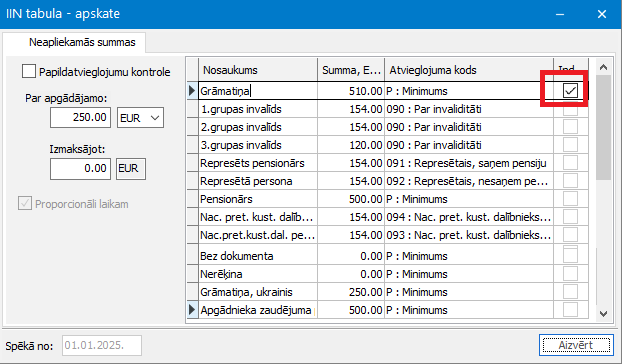Click the 2.grupas invalīds name cell
Image resolution: width=623 pixels, height=364 pixels.
258,127
